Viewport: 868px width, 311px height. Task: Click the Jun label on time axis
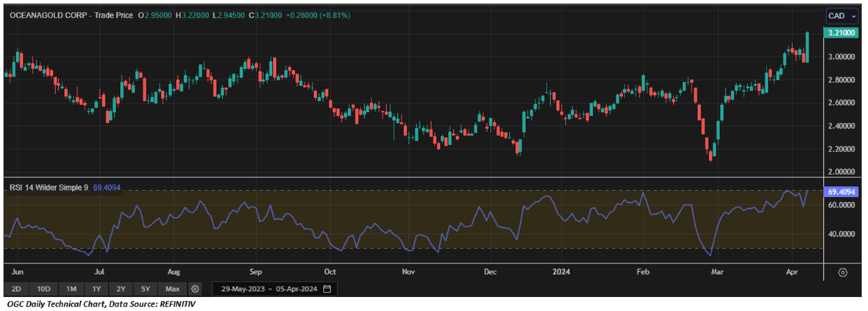(x=18, y=272)
